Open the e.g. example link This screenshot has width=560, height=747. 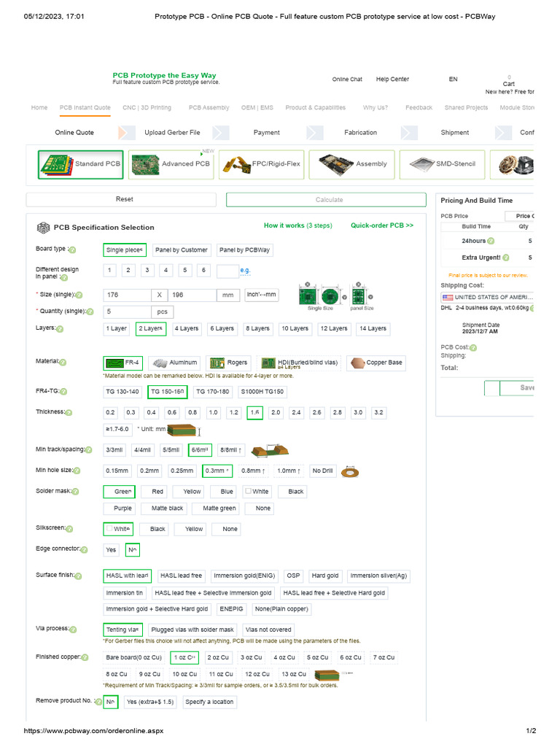click(245, 271)
